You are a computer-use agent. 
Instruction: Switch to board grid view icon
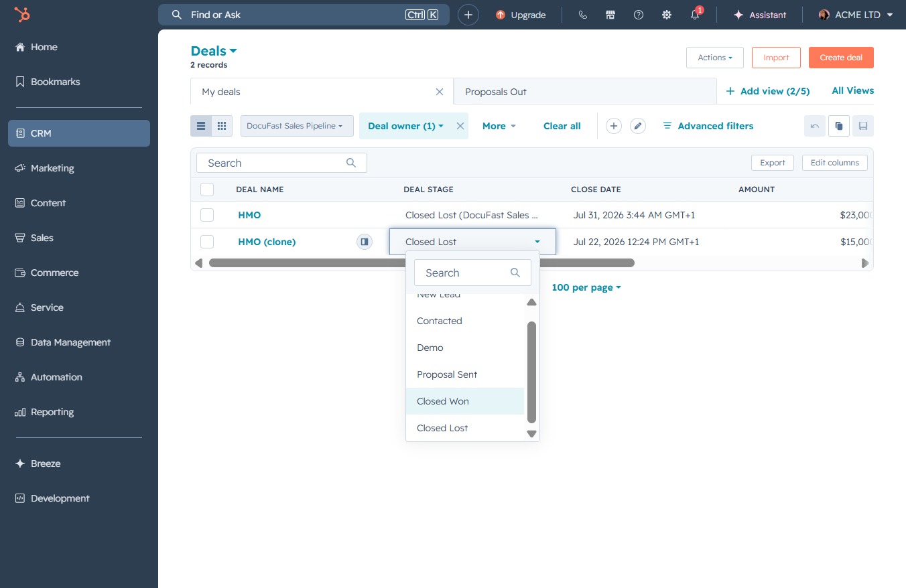coord(222,126)
